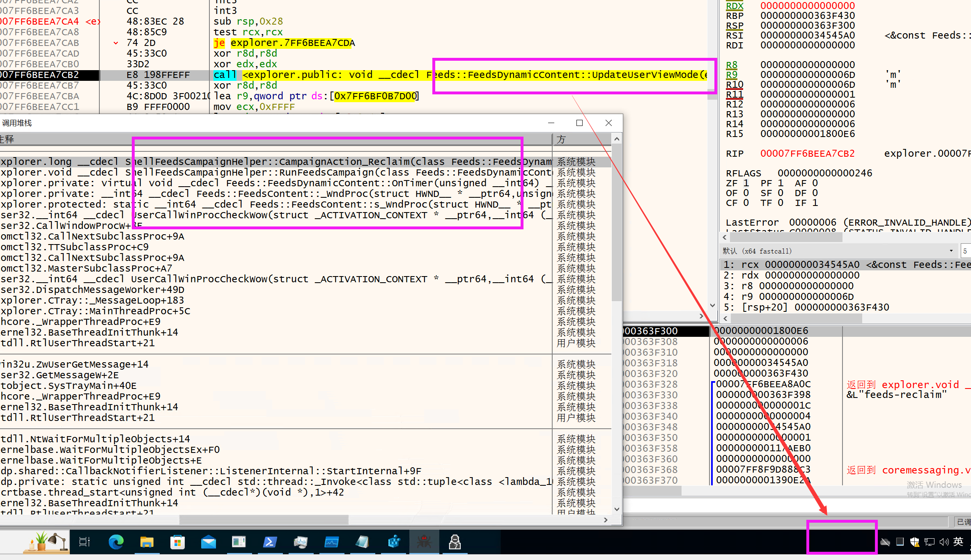Select the CampaignAction_Reclaim call stack row
The image size is (971, 560).
305,162
